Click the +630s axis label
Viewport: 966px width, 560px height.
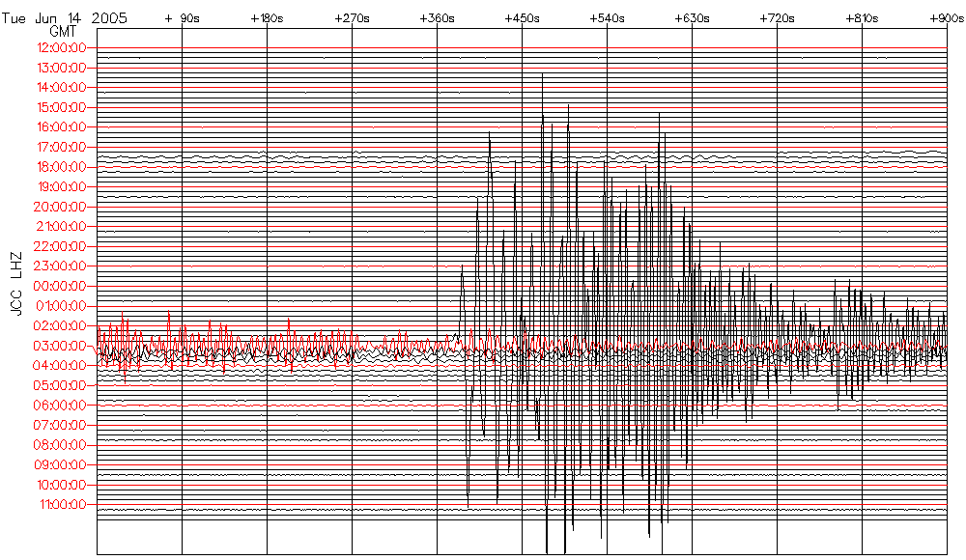[x=692, y=18]
